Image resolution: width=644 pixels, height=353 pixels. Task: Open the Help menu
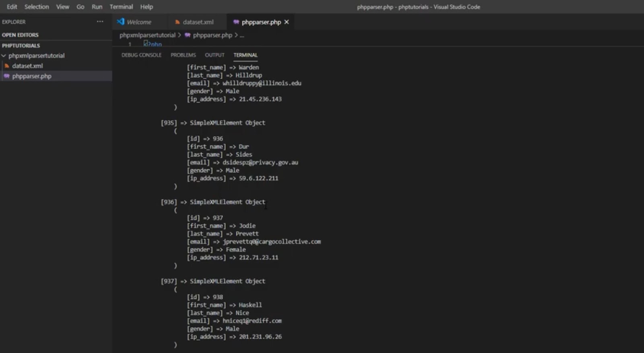click(147, 7)
